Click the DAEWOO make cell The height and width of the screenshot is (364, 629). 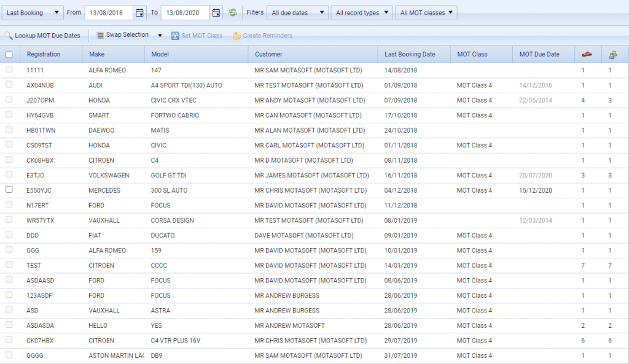[101, 130]
